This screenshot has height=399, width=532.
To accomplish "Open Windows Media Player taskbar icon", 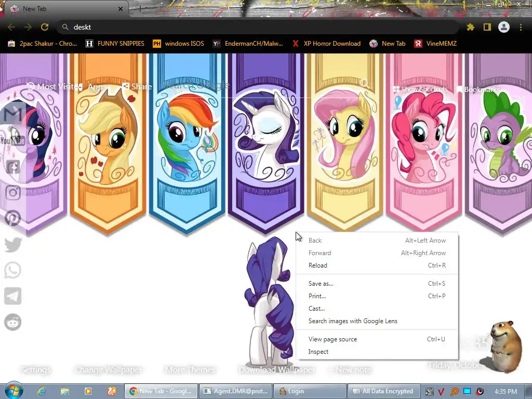I will click(88, 391).
